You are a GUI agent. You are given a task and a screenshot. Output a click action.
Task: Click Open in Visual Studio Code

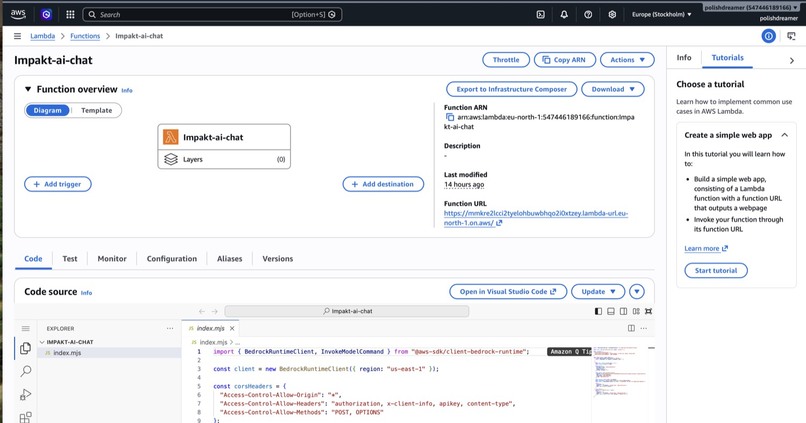[x=508, y=291]
